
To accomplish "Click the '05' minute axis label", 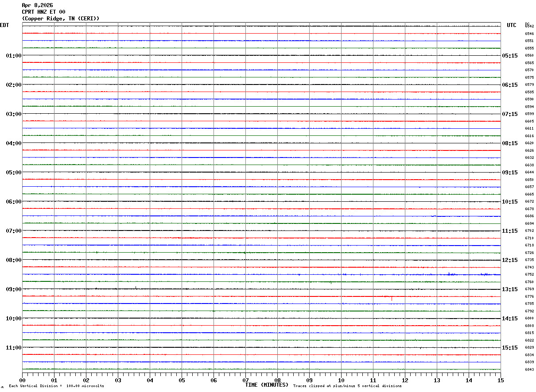I will (x=182, y=380).
